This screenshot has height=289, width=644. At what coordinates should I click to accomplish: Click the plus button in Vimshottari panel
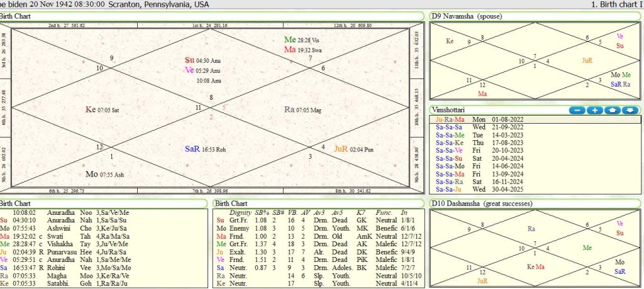pyautogui.click(x=594, y=110)
